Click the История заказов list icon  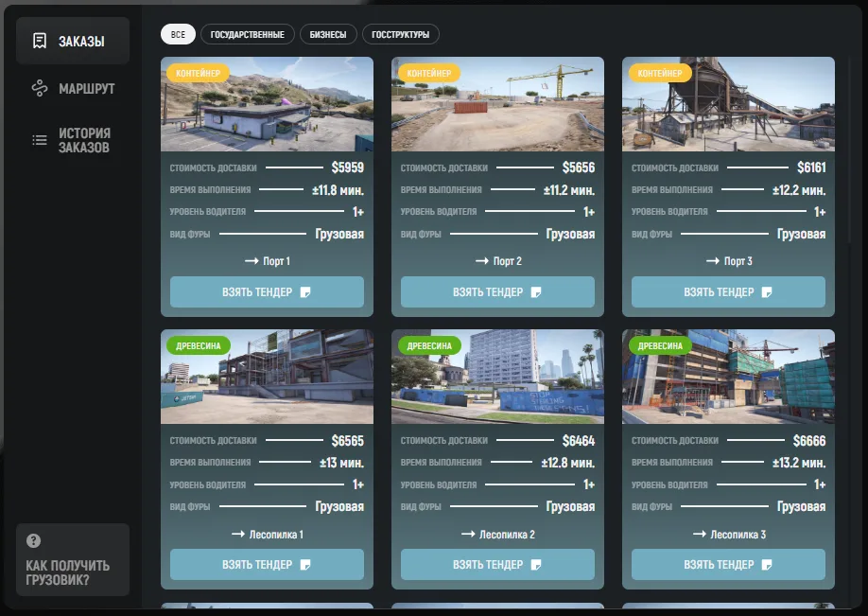pyautogui.click(x=40, y=140)
